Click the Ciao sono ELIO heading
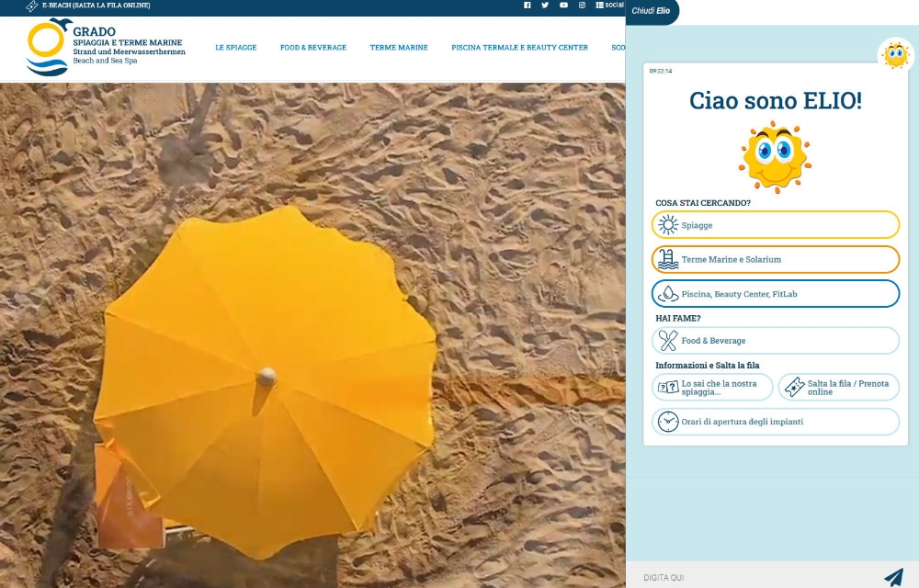The height and width of the screenshot is (588, 919). click(776, 101)
